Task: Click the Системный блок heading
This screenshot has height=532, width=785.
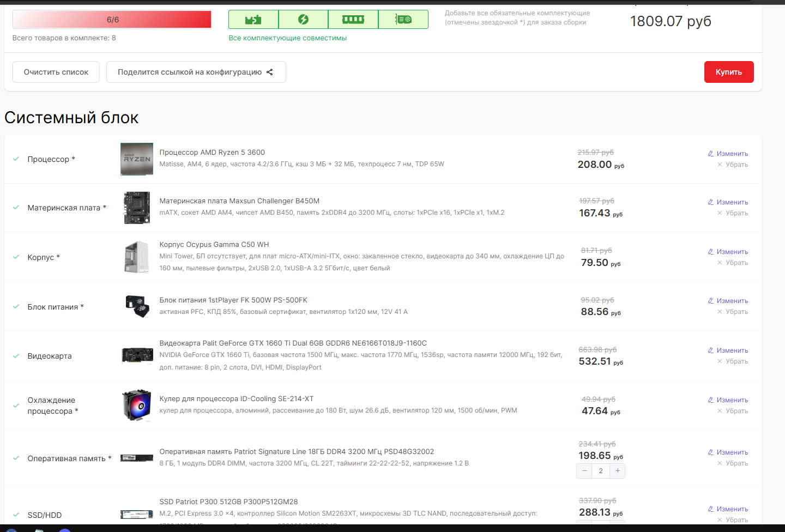Action: (71, 118)
